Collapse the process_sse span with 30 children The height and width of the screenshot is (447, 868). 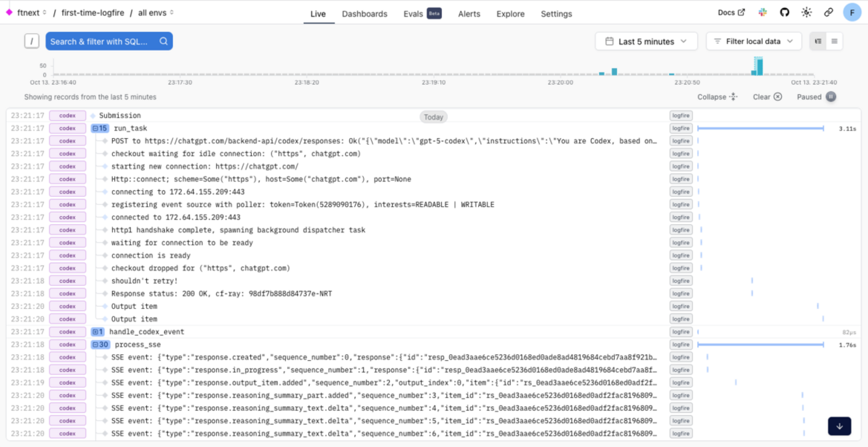100,345
